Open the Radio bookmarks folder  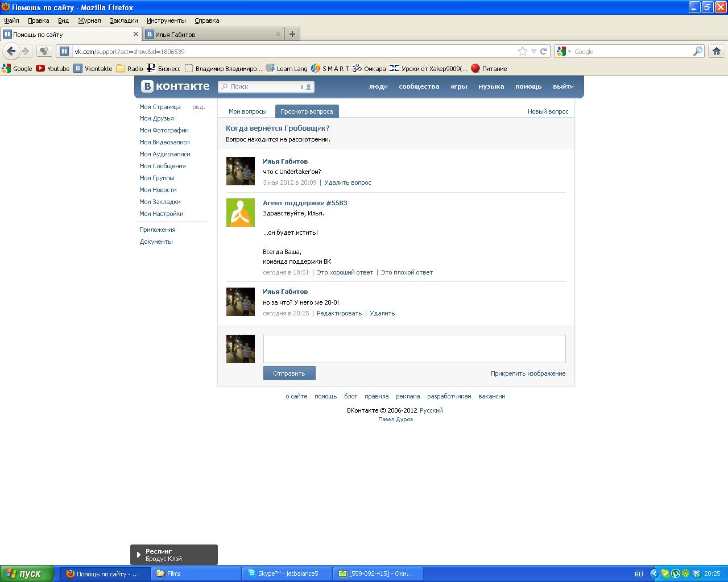(x=130, y=68)
